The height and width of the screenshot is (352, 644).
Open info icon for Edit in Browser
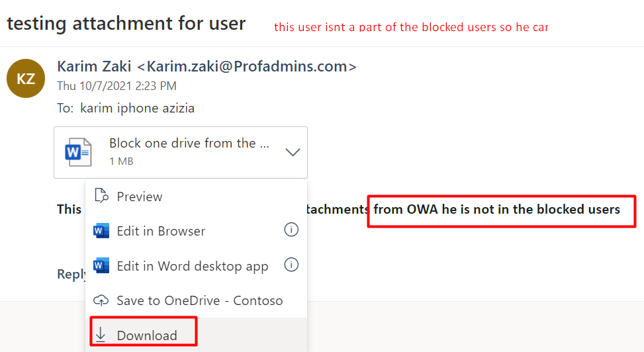[x=291, y=230]
